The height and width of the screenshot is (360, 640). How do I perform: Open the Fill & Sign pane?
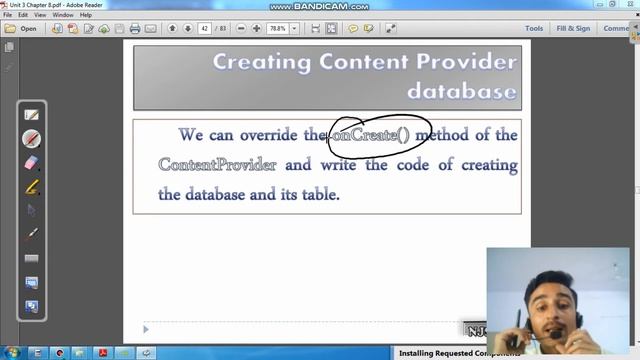pyautogui.click(x=573, y=28)
